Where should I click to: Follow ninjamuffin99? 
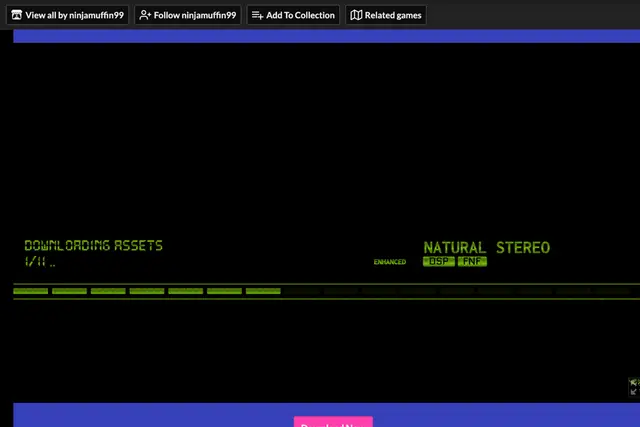(188, 15)
